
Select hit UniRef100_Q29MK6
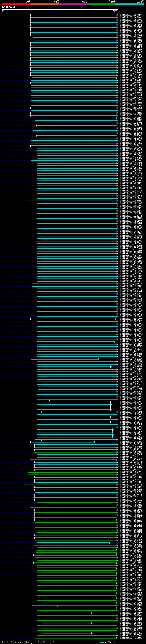pyautogui.click(x=131, y=379)
